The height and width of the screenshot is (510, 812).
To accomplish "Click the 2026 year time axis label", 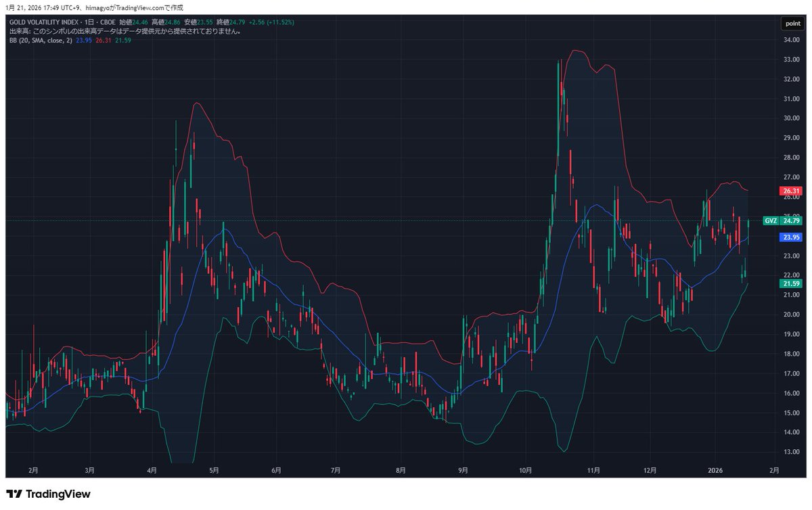I will click(x=715, y=469).
